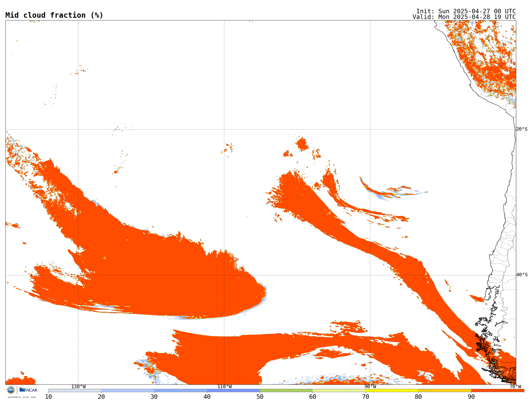Click the colorbar tick label 90
This screenshot has width=532, height=400.
coord(471,397)
